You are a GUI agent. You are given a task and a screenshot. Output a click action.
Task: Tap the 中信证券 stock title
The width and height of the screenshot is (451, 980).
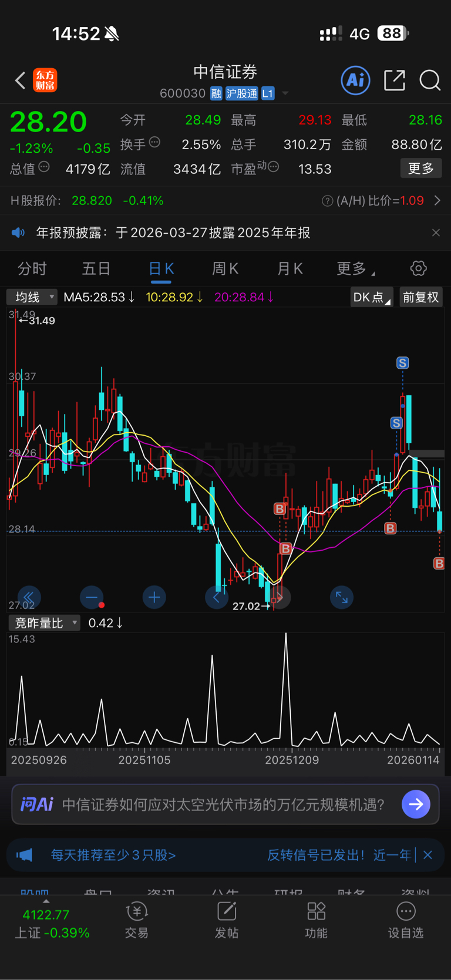click(225, 72)
